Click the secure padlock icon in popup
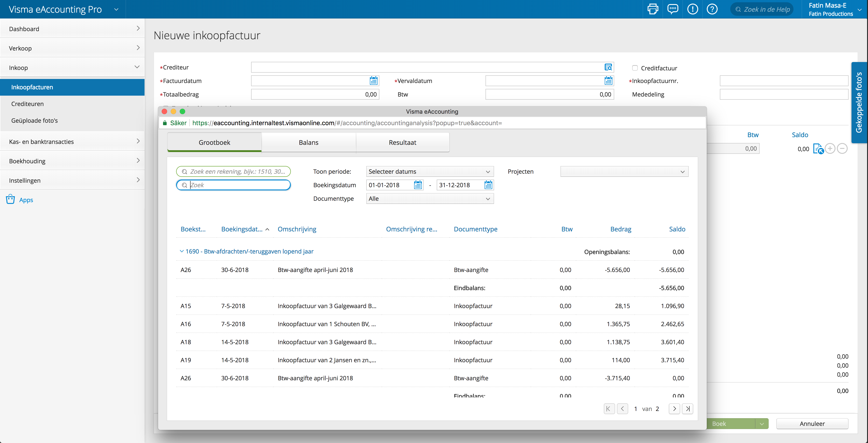The height and width of the screenshot is (443, 868). 165,123
